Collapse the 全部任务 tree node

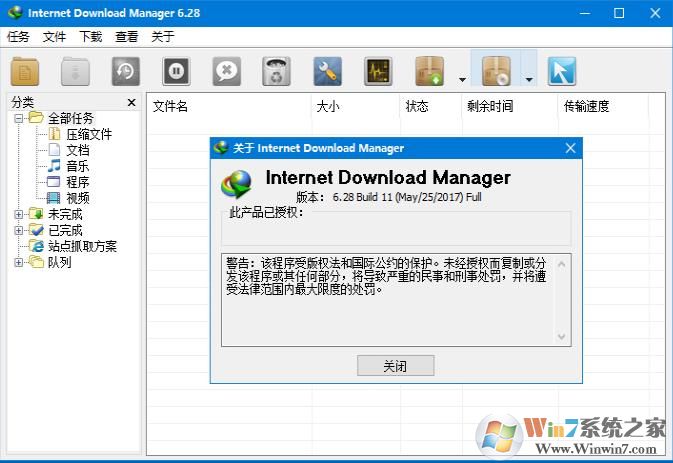[x=19, y=118]
